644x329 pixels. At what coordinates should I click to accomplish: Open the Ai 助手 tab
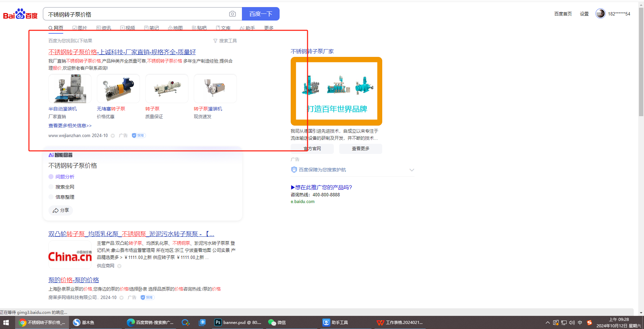[x=247, y=28]
